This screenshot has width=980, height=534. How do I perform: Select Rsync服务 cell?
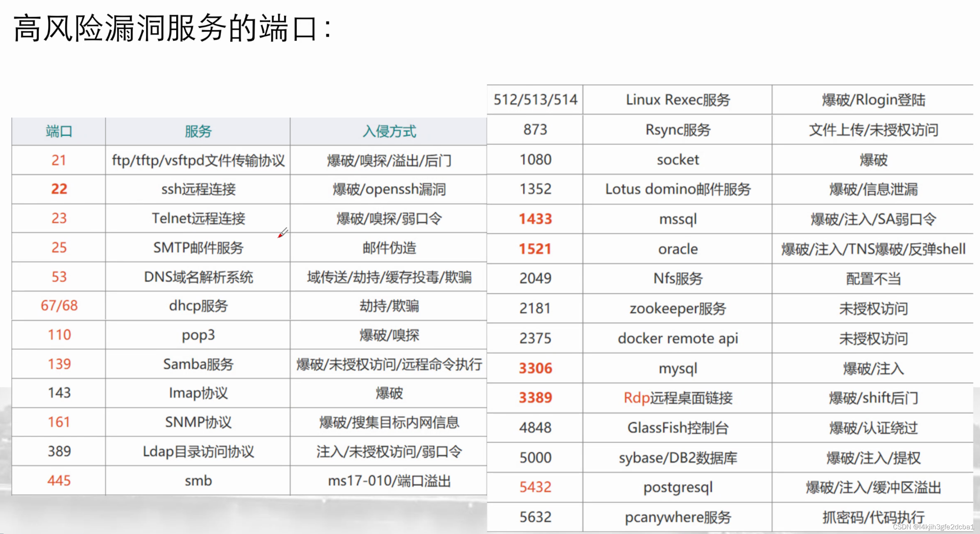(x=678, y=130)
